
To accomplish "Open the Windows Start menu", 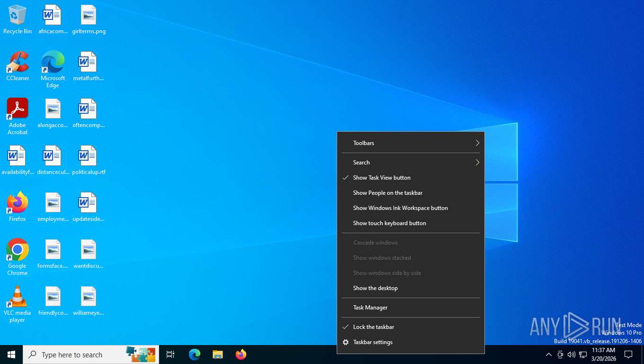I will pos(11,355).
